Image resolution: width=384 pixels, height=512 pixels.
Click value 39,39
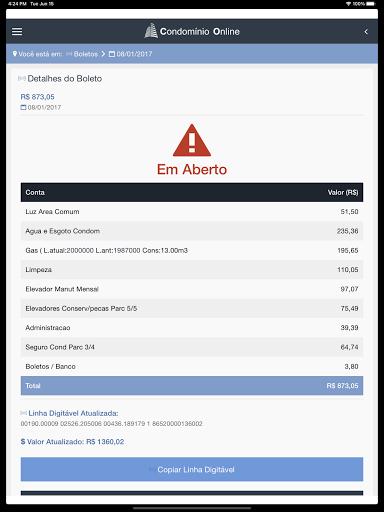coord(349,328)
